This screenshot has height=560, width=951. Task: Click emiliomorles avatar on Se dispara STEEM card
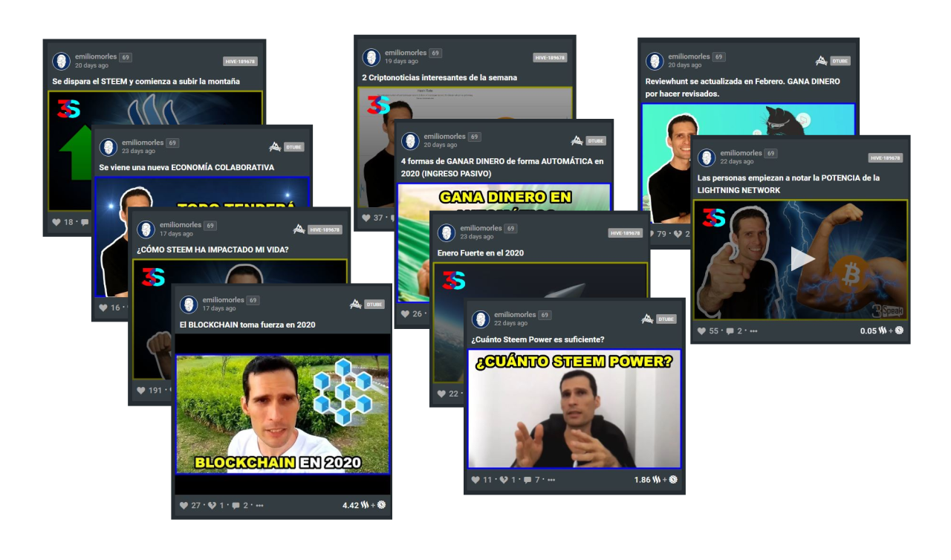61,61
